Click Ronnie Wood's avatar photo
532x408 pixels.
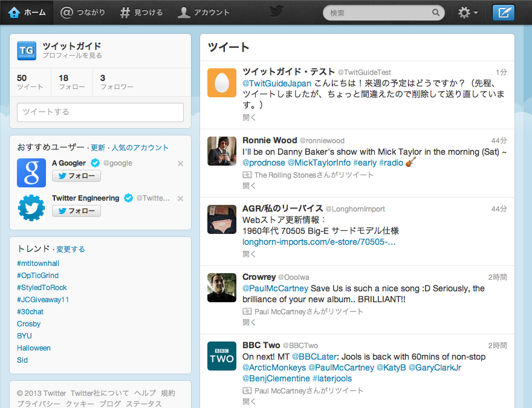coord(222,151)
